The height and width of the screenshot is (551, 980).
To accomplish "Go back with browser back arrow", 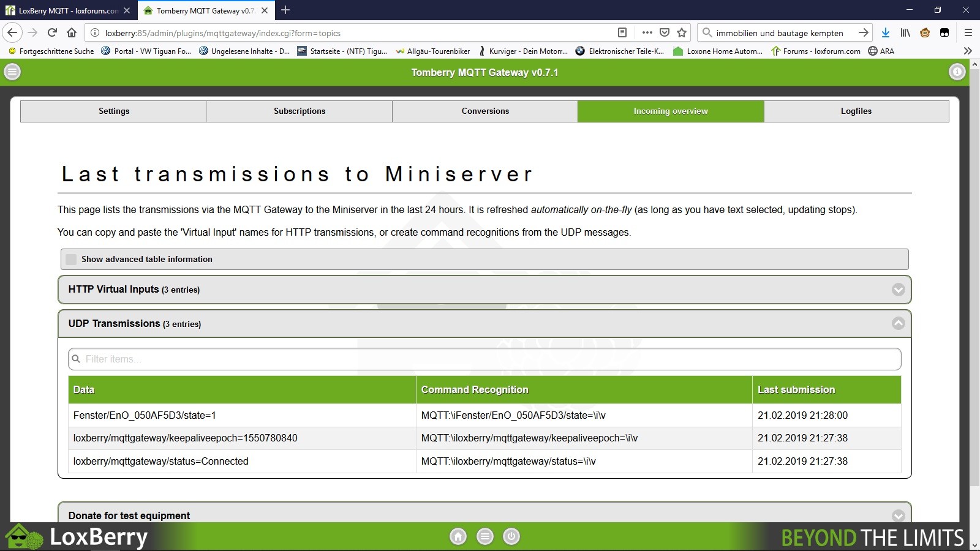I will point(12,32).
